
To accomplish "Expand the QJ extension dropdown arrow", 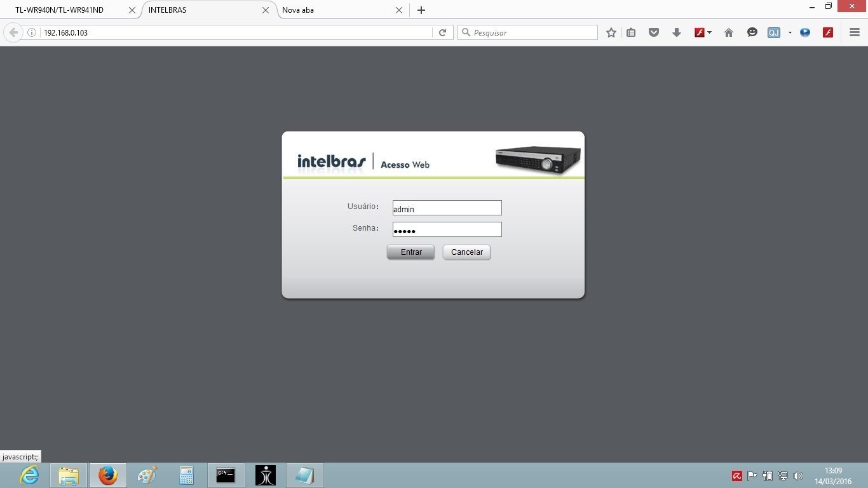I will (790, 32).
